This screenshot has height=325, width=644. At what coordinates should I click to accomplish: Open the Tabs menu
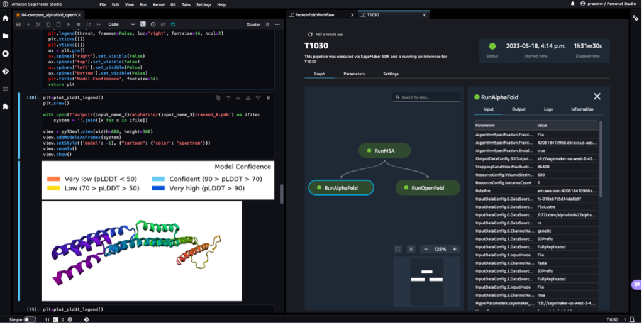coord(186,4)
